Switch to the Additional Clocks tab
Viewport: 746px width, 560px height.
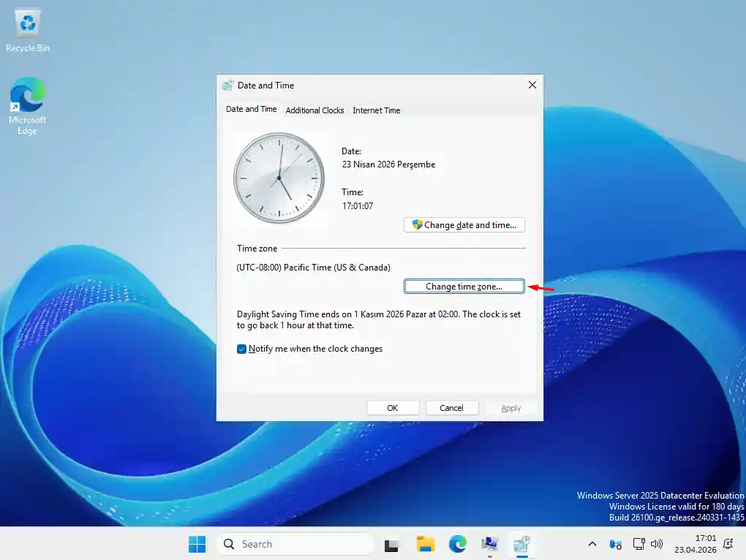pyautogui.click(x=314, y=110)
